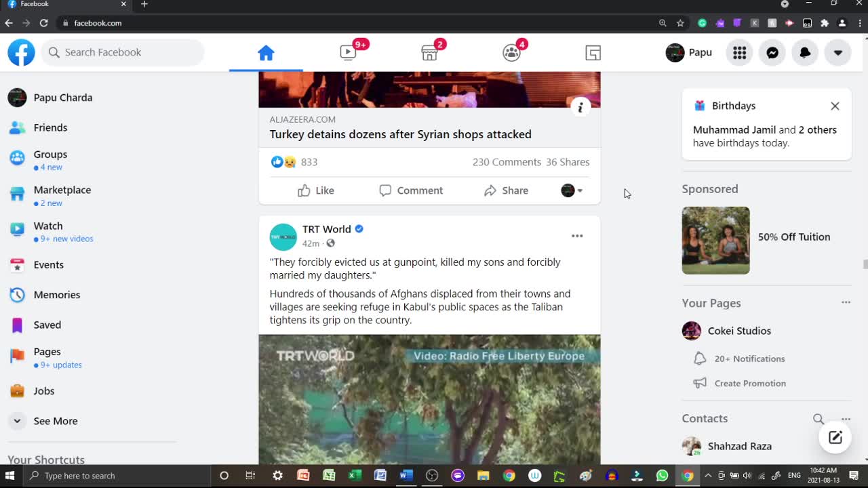
Task: Click the Search Facebook field
Action: [123, 52]
